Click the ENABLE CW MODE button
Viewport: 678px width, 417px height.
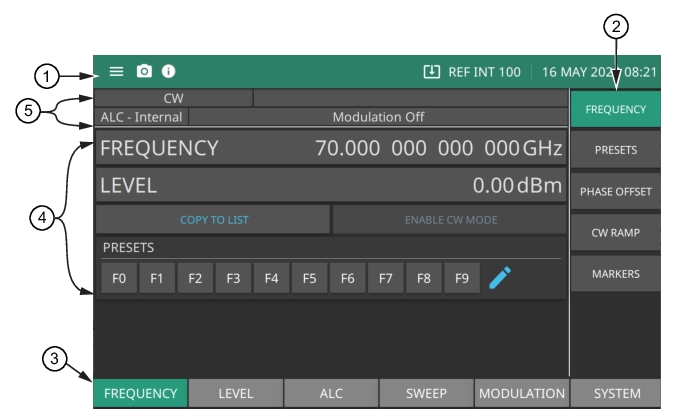point(449,219)
